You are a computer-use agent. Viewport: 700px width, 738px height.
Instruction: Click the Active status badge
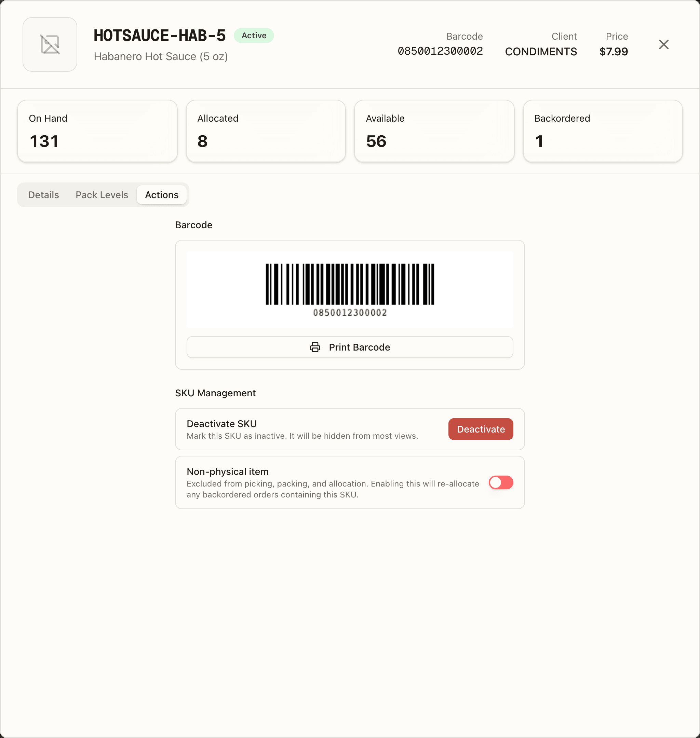click(254, 36)
